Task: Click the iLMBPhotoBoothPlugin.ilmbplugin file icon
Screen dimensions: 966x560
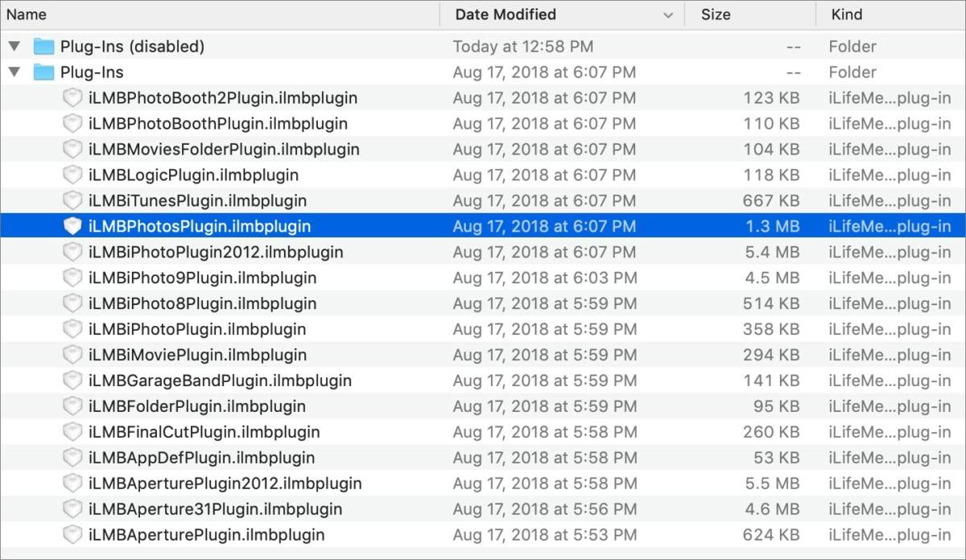Action: point(73,124)
